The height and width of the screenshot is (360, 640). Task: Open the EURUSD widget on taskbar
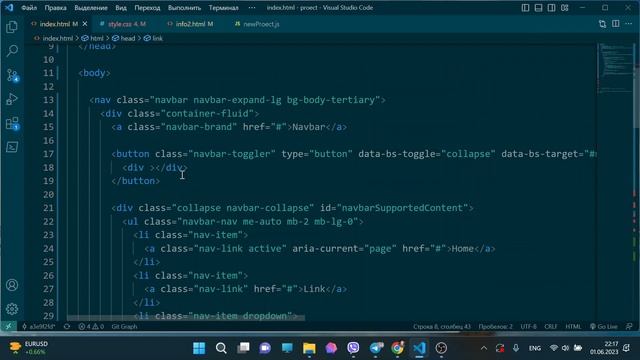[29, 348]
